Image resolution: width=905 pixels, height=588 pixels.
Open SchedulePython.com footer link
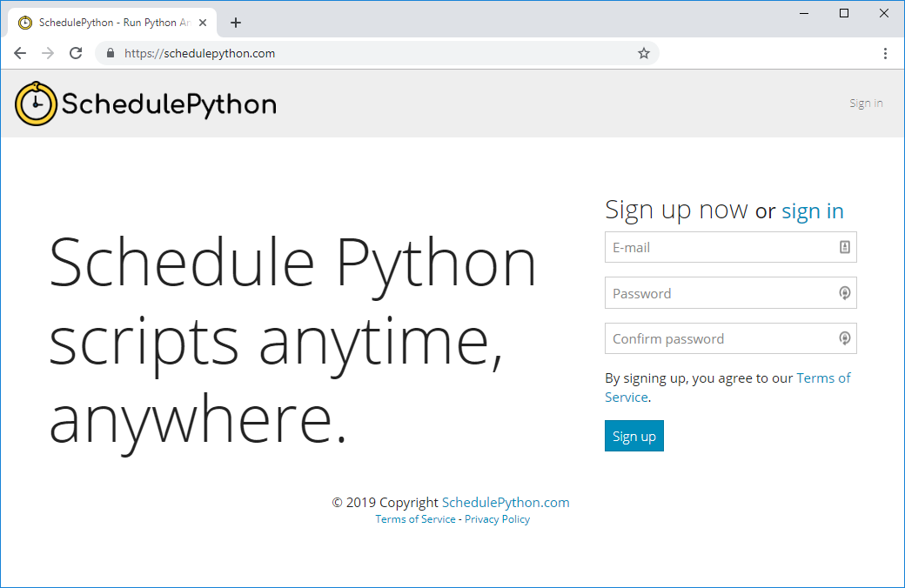[506, 502]
